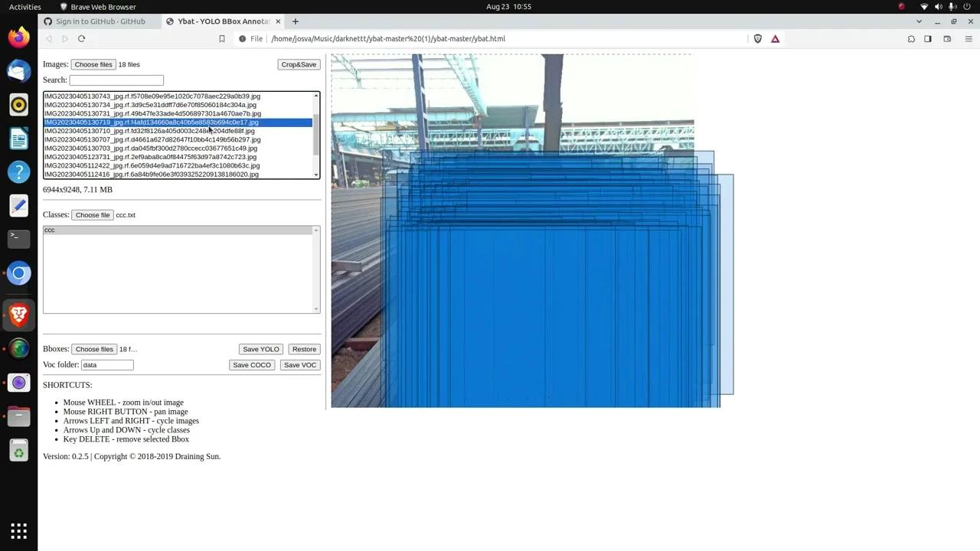Reload the Ybat page
This screenshot has width=980, height=551.
(81, 39)
